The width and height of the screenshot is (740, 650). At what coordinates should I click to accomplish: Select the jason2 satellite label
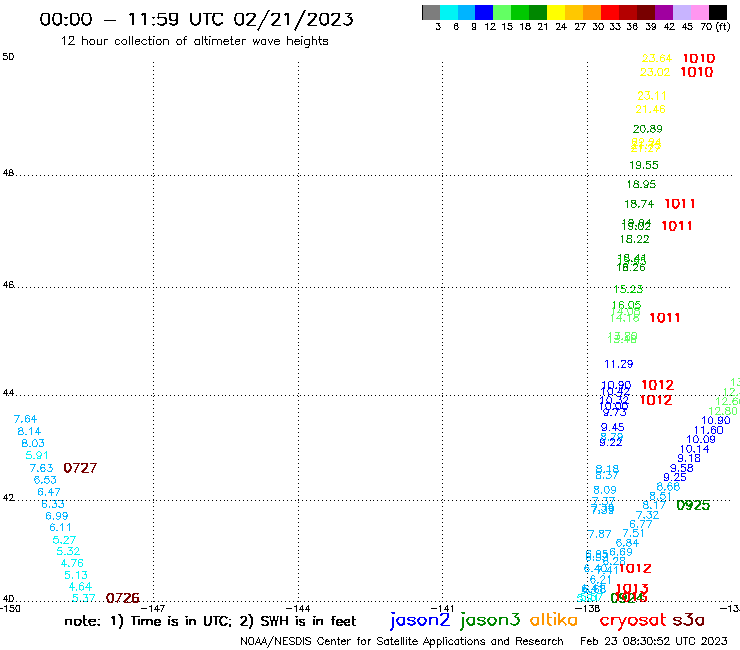(420, 620)
